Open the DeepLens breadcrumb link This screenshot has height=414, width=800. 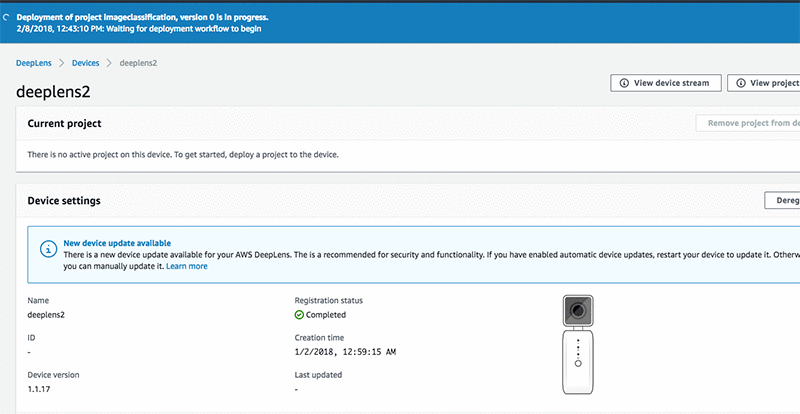coord(34,63)
